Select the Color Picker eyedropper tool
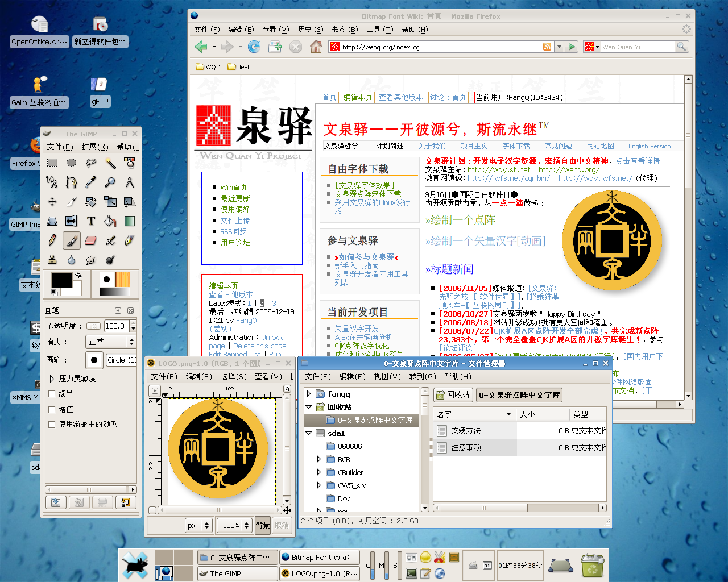This screenshot has width=728, height=582. pos(91,182)
